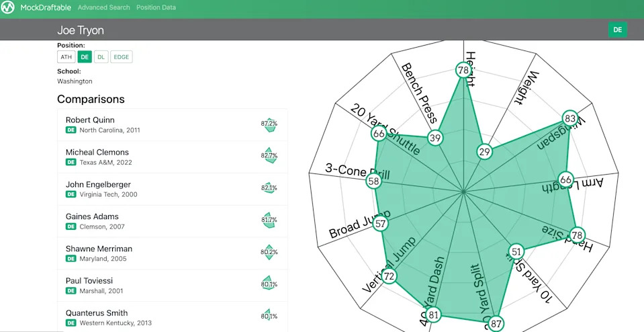Click John Engelberger's 82.1% radar thumbnail
Image resolution: width=644 pixels, height=332 pixels.
tap(269, 188)
